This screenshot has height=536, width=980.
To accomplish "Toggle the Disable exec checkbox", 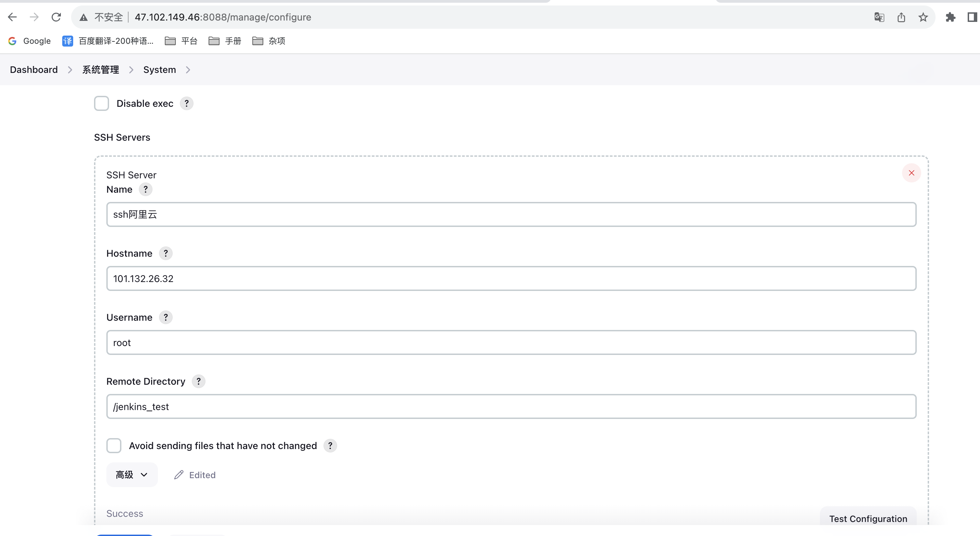I will pyautogui.click(x=102, y=103).
